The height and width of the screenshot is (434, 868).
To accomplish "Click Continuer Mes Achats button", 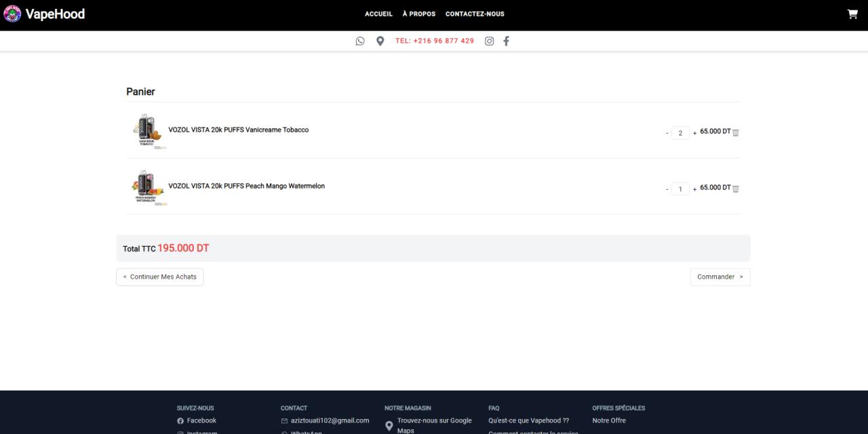I will [160, 277].
